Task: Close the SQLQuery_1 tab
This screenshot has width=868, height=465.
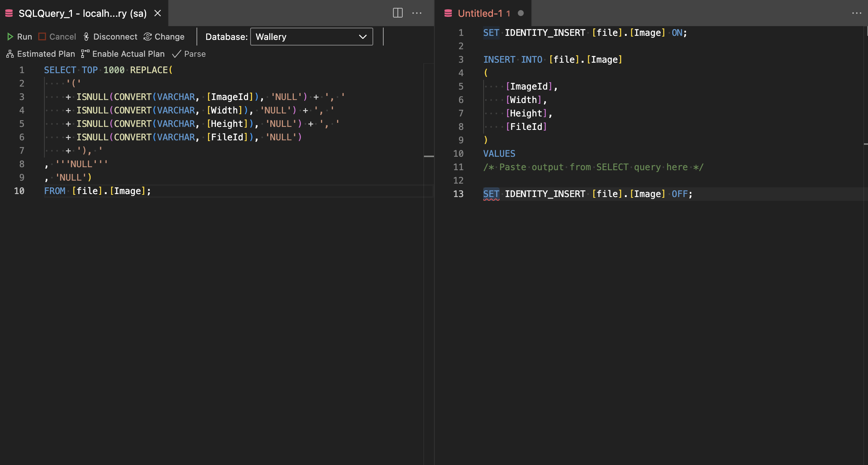Action: click(158, 13)
